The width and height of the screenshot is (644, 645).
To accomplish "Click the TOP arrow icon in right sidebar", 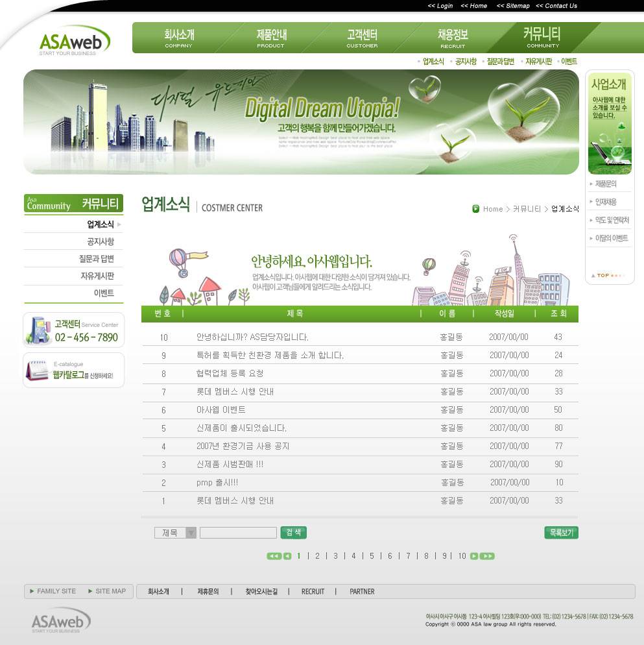I will tap(593, 275).
